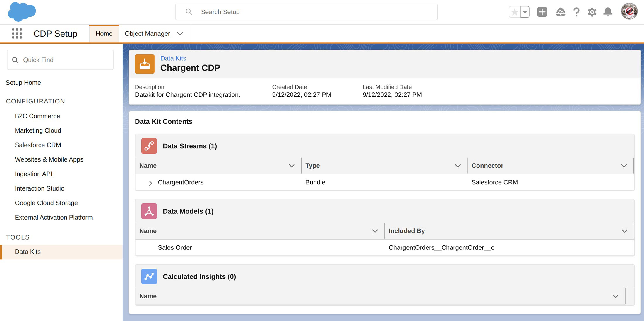Open the Object Manager tab

pos(147,34)
